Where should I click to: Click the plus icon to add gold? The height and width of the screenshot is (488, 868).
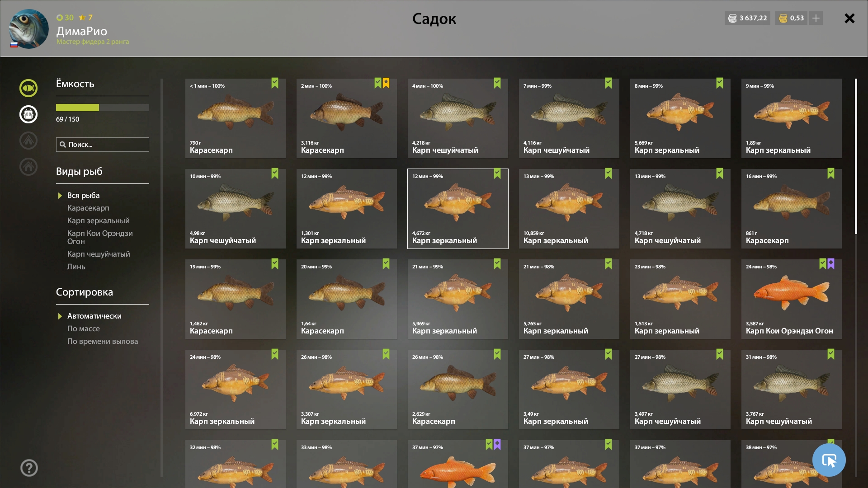tap(816, 18)
